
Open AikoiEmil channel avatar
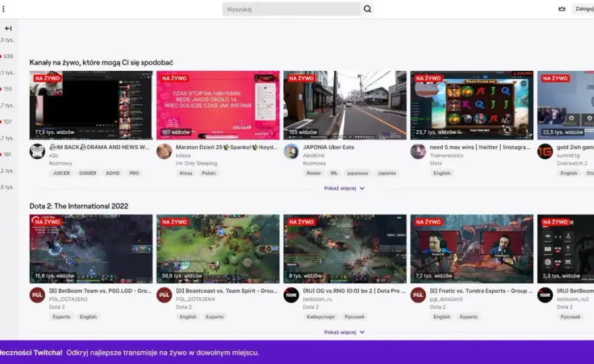[x=291, y=152]
